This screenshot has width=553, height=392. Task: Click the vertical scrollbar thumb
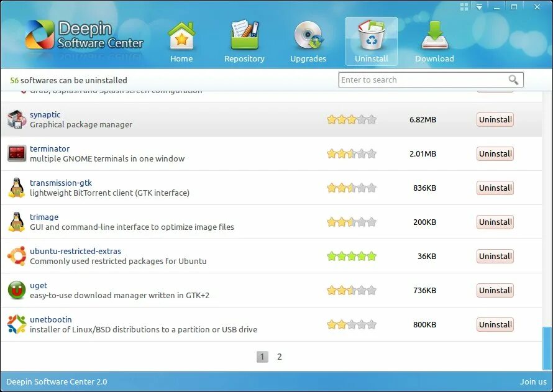[547, 349]
